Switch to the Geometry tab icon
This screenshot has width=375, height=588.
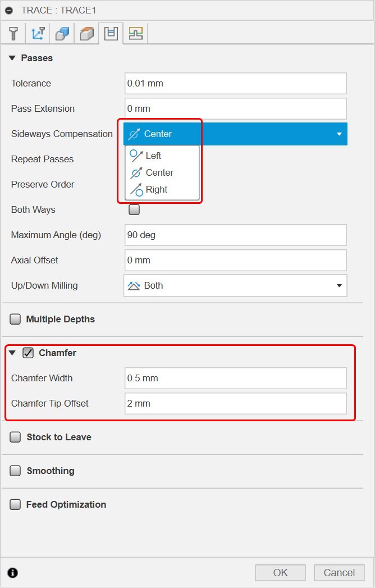(62, 34)
